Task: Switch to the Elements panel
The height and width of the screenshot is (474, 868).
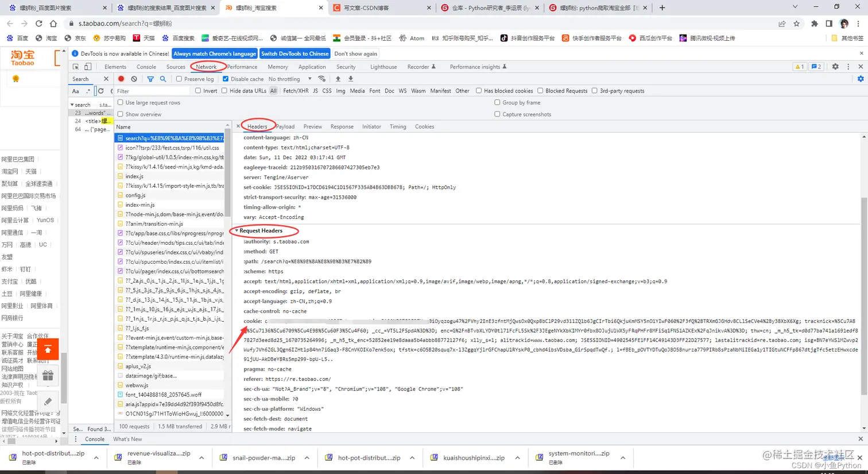Action: (115, 67)
